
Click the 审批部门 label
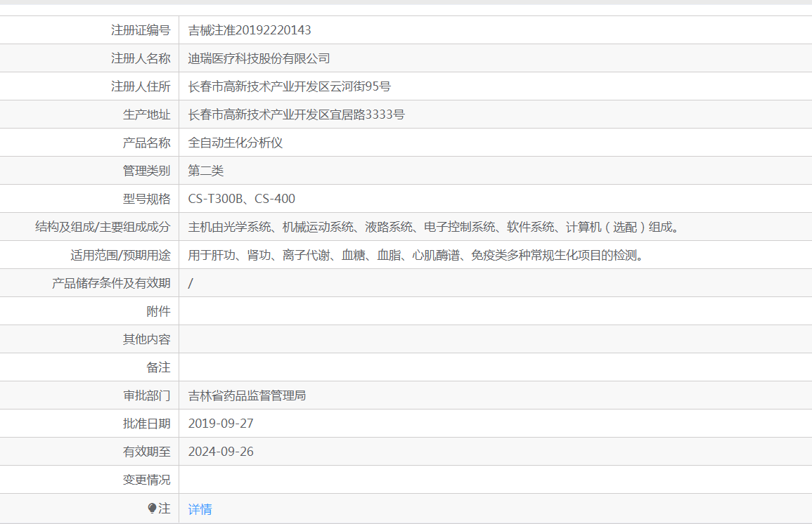pos(146,395)
